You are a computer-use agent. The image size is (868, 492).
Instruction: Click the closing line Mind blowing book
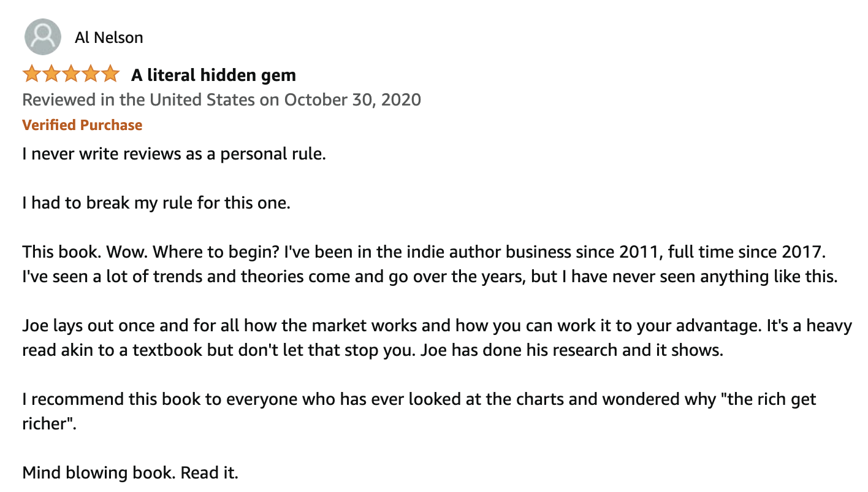tap(130, 473)
